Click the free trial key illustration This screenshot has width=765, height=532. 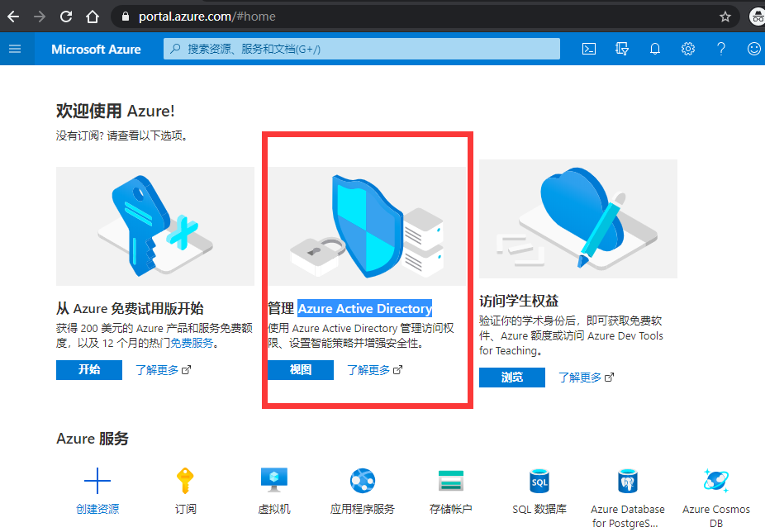(155, 226)
